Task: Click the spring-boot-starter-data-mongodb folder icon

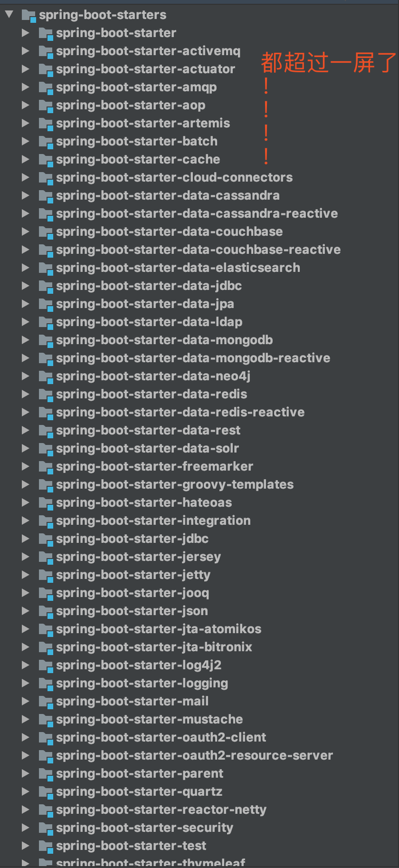Action: pyautogui.click(x=46, y=341)
